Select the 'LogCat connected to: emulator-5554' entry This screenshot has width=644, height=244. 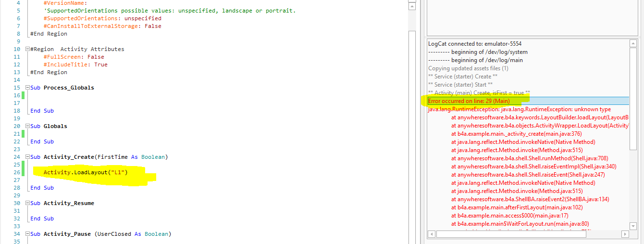click(x=475, y=43)
